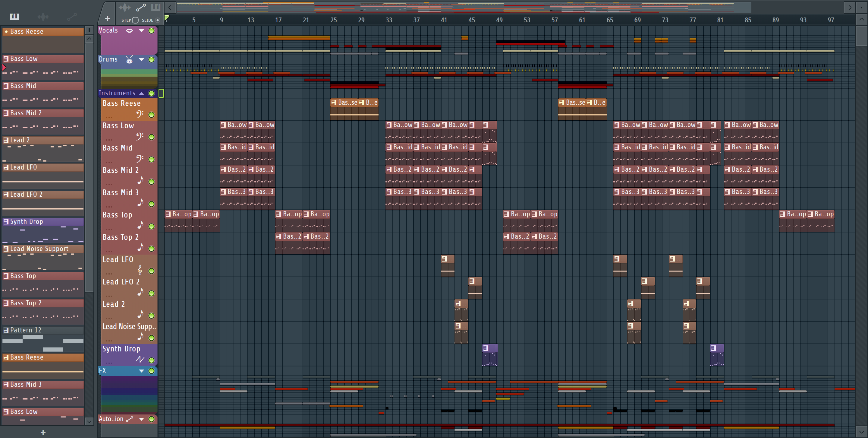Click the note icon on Lead LFO 2 track

140,292
